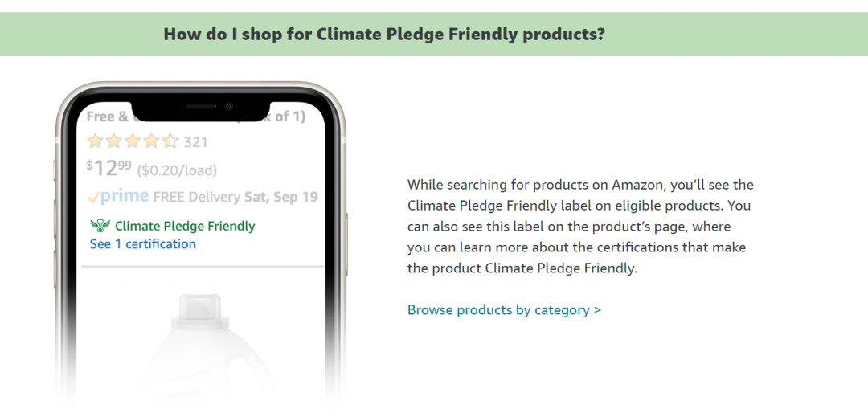This screenshot has height=417, width=868.
Task: Click the arrow after Browse products by category
Action: [x=596, y=309]
